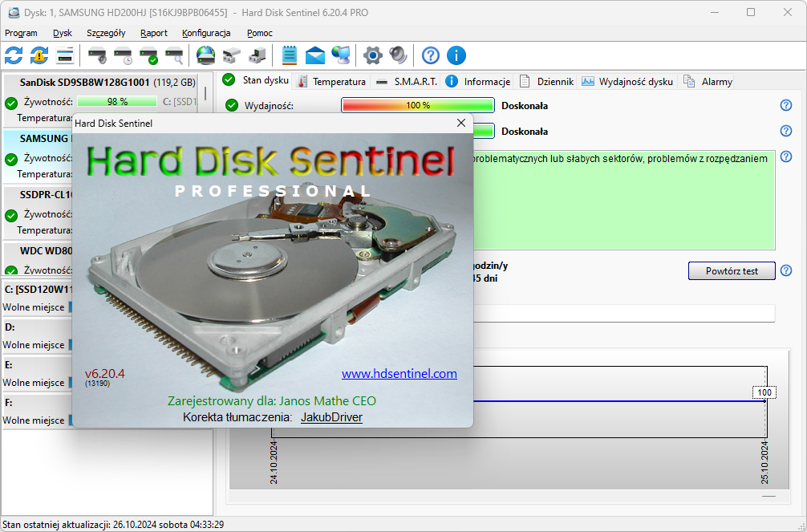Click green check icon next to Wydajność
Screen dimensions: 807x532
[x=232, y=106]
